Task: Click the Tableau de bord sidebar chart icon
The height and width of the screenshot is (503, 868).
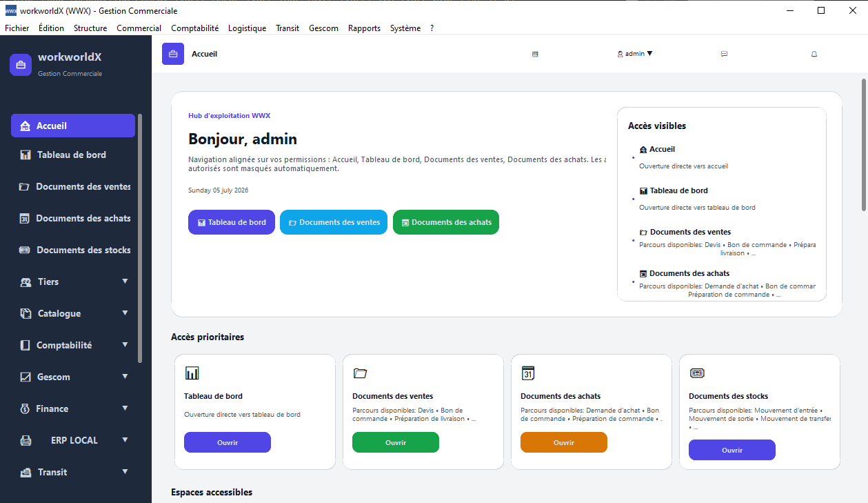Action: click(26, 155)
